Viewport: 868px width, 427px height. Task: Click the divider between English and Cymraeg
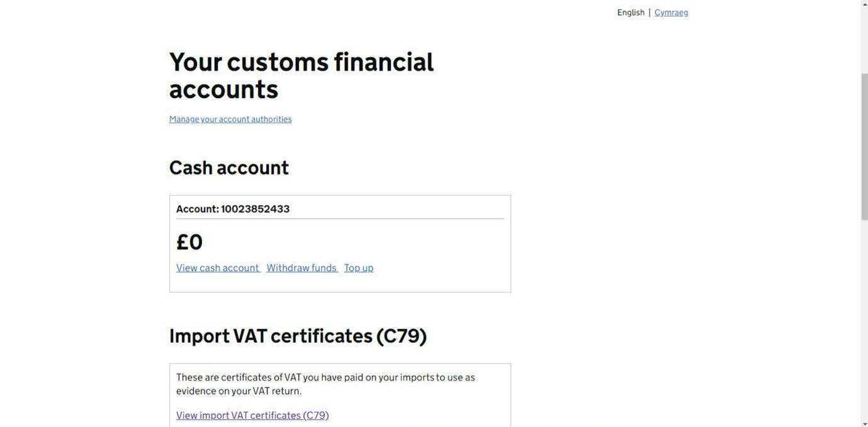pyautogui.click(x=650, y=13)
